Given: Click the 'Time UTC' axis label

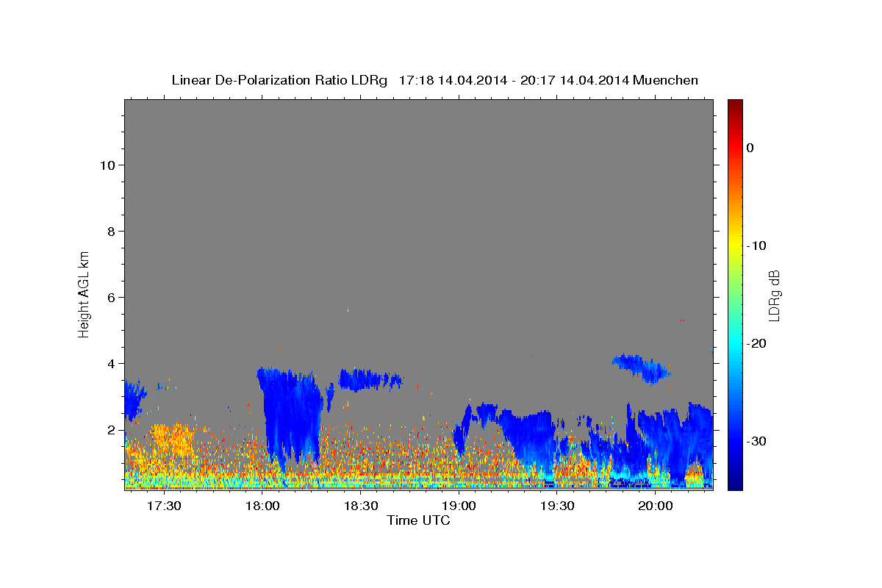Looking at the screenshot, I should pyautogui.click(x=418, y=520).
